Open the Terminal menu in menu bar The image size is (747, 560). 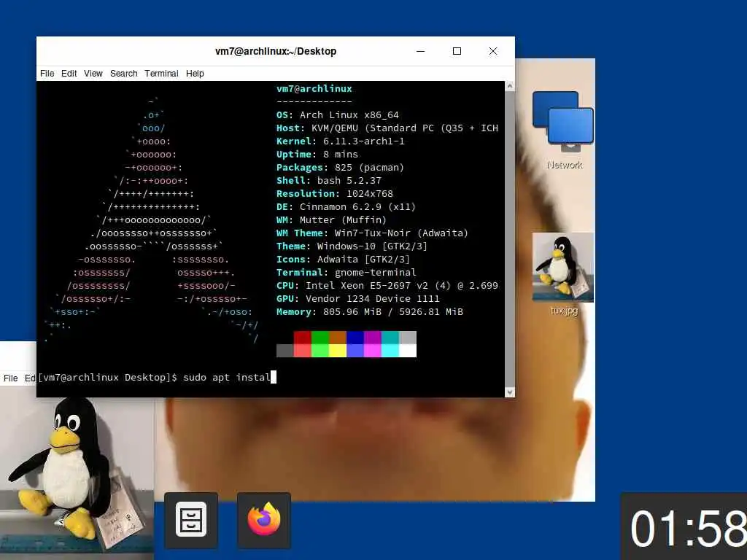point(161,74)
